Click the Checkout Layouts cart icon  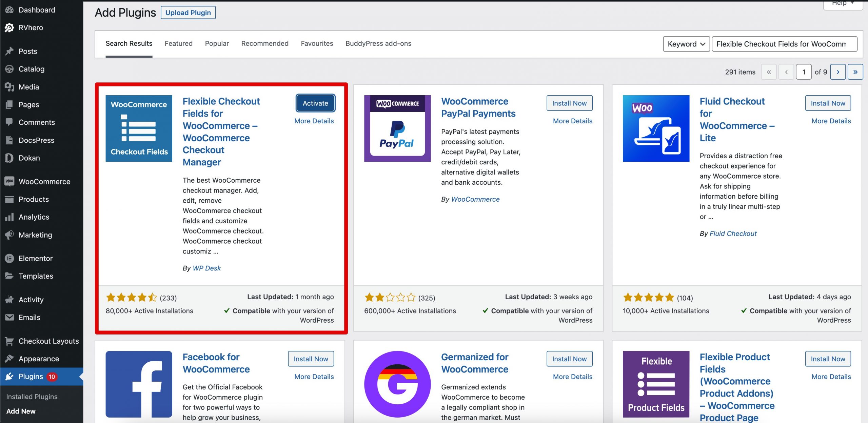9,341
